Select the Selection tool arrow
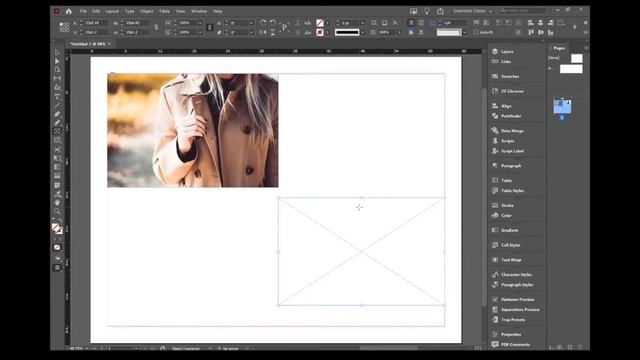The height and width of the screenshot is (360, 640). pyautogui.click(x=57, y=53)
